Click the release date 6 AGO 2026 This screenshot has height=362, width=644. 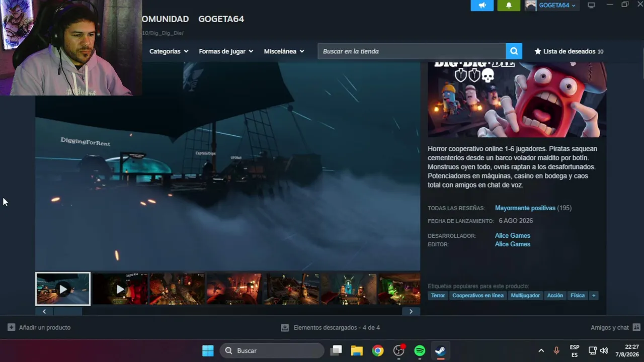coord(516,221)
